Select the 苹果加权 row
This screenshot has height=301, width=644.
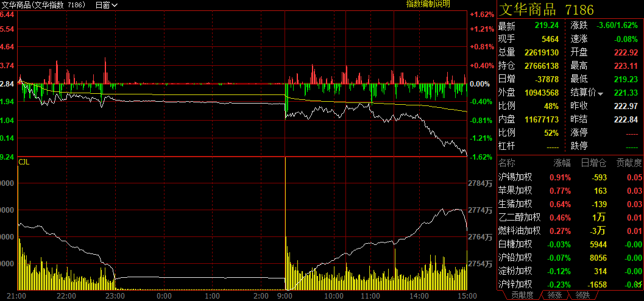click(515, 191)
